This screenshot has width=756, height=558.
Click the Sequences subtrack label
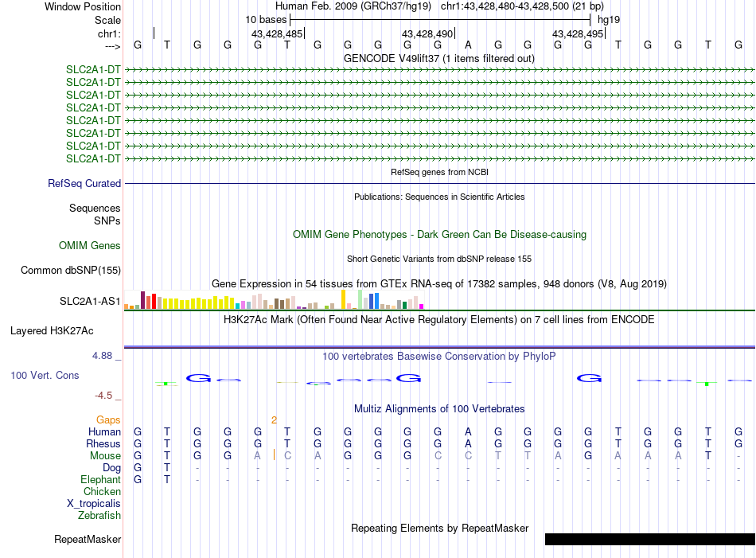pyautogui.click(x=95, y=208)
